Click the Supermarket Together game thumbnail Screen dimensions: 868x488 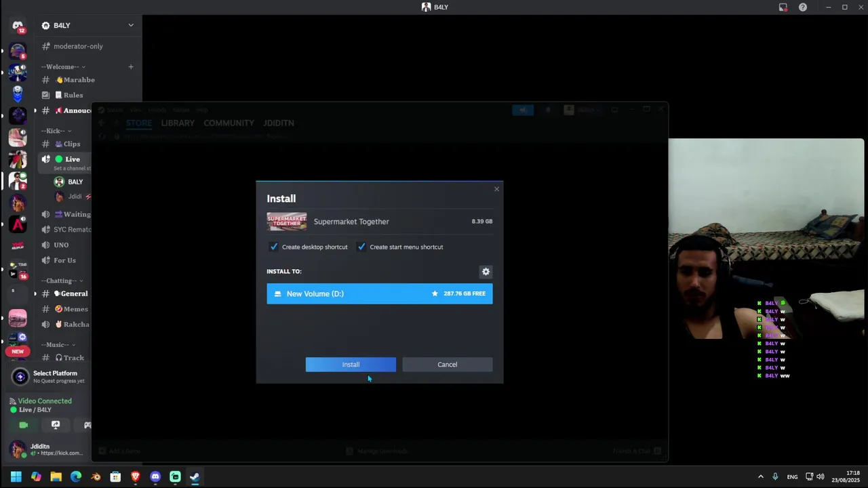[x=287, y=222]
